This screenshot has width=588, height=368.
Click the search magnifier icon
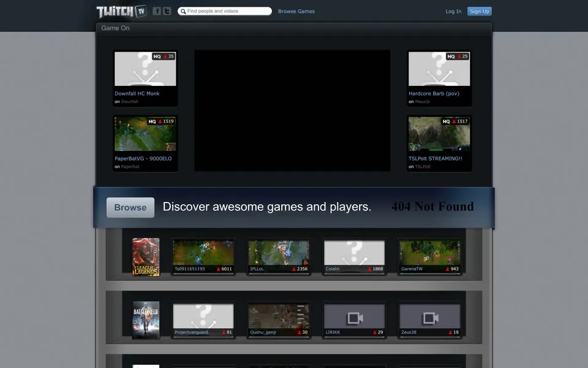183,11
